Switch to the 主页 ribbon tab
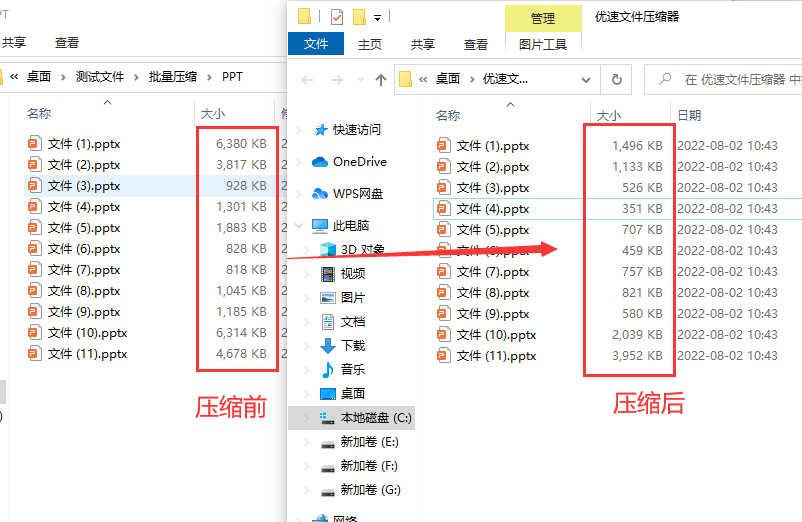 coord(370,44)
